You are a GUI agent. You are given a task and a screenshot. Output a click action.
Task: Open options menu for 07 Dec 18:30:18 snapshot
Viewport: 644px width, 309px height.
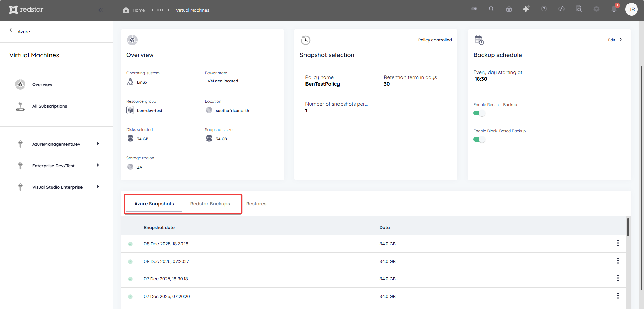618,278
